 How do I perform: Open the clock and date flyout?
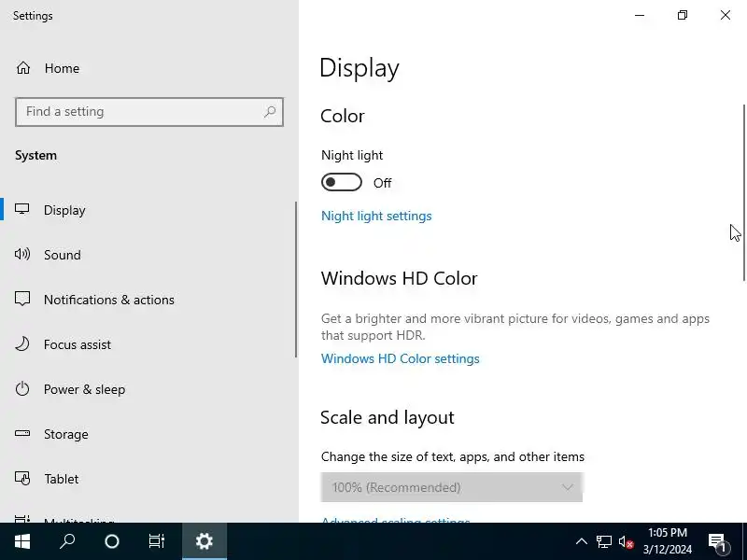coord(668,541)
